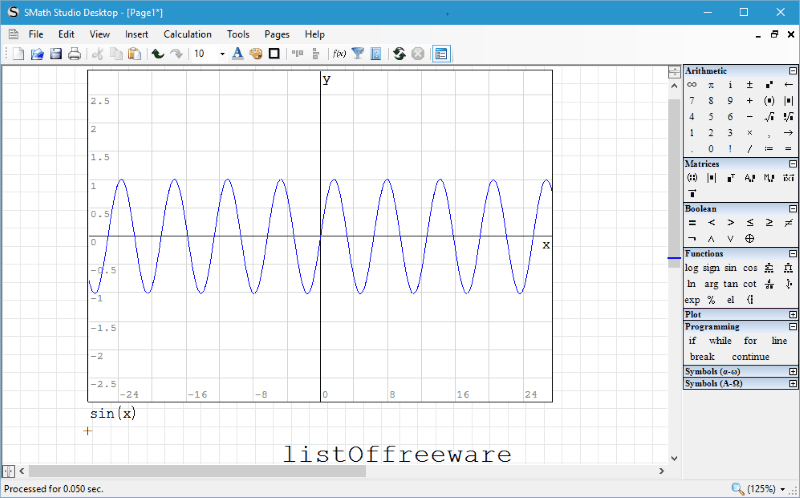800x498 pixels.
Task: Click the Cut scissors icon
Action: click(97, 54)
